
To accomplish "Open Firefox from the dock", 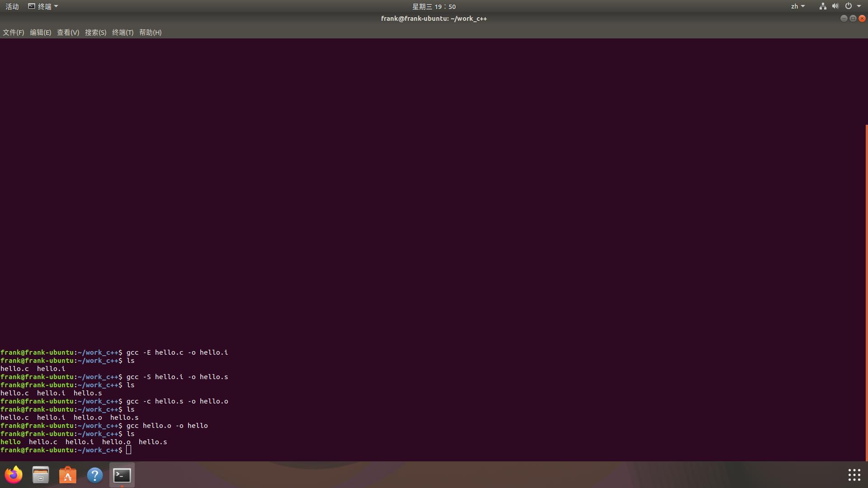I will 14,475.
